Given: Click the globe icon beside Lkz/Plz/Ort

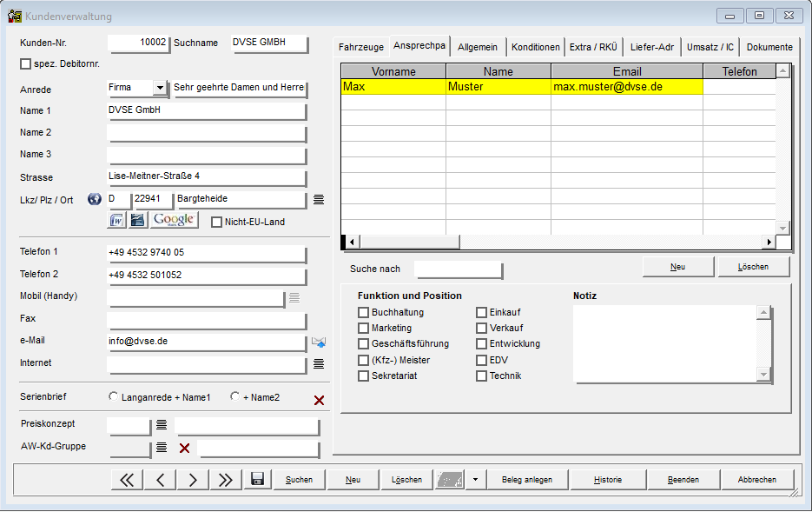Looking at the screenshot, I should (x=95, y=199).
